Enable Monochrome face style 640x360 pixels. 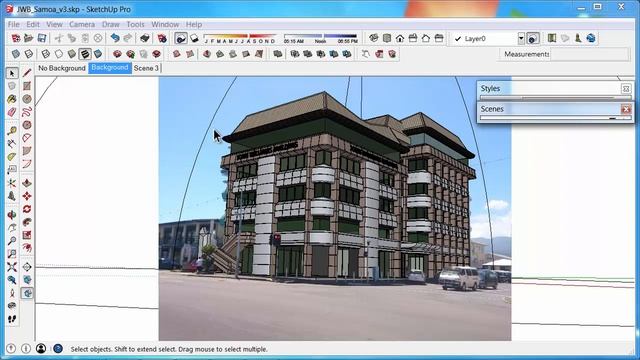[x=98, y=54]
